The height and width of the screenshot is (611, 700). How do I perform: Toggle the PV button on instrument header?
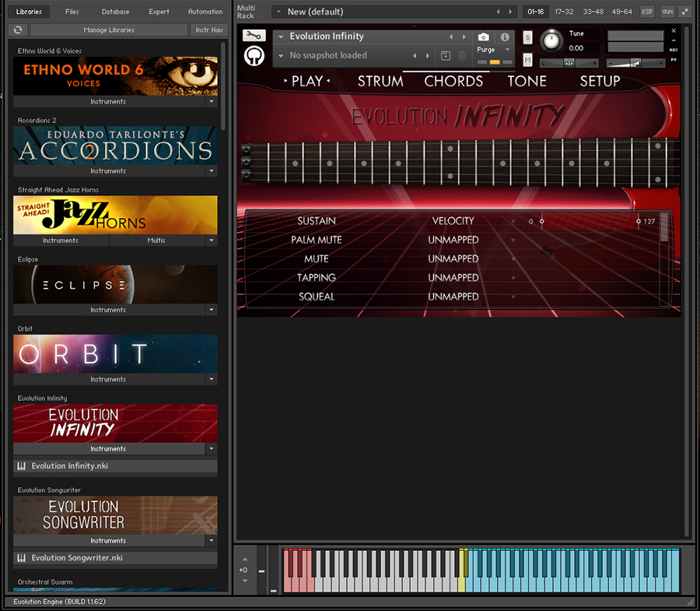[x=674, y=59]
